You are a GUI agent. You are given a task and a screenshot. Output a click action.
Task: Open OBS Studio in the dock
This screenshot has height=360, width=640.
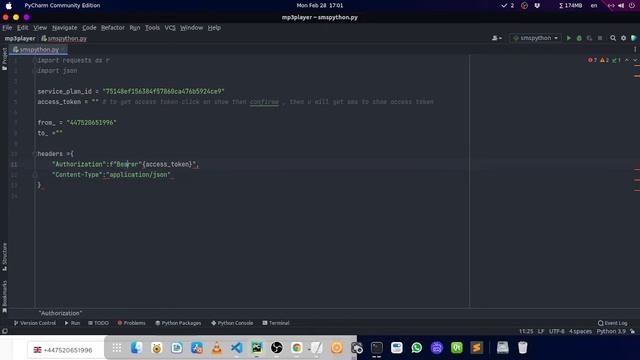point(276,348)
